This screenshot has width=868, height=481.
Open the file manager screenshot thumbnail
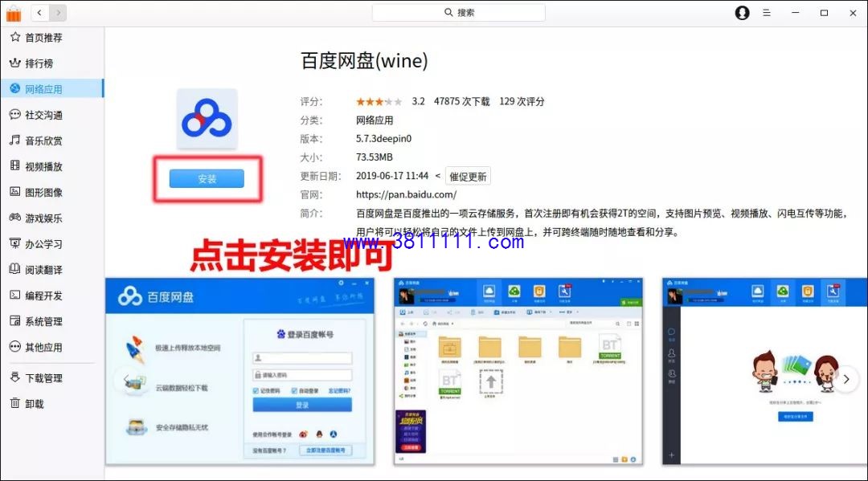click(x=518, y=371)
